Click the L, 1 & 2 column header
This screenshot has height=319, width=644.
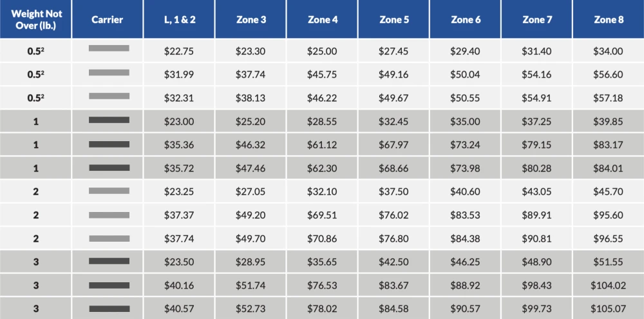[x=178, y=19]
